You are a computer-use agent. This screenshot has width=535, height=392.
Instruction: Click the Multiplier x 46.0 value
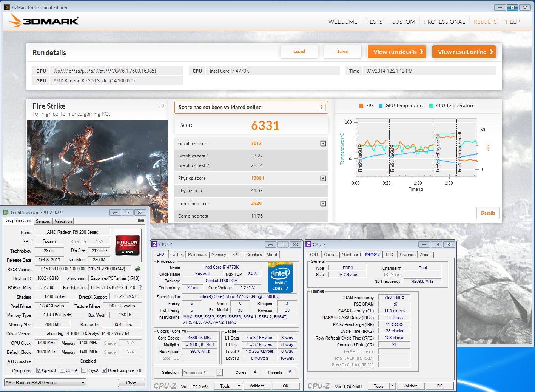click(200, 345)
